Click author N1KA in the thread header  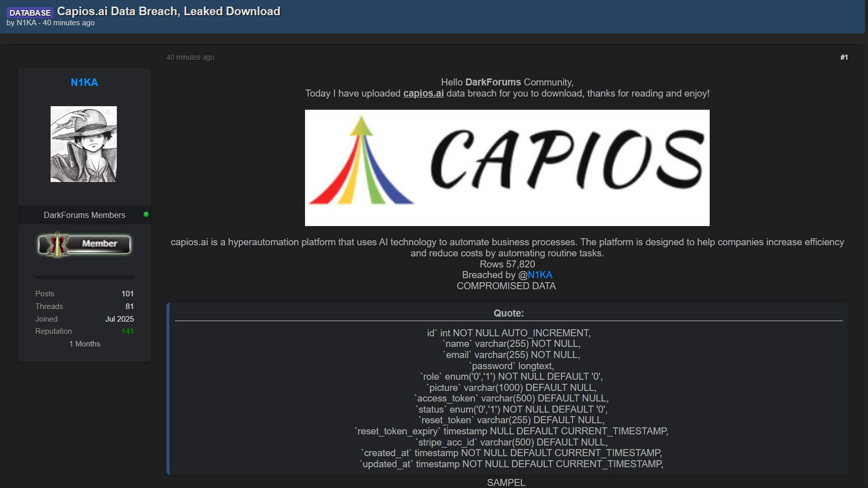click(26, 23)
